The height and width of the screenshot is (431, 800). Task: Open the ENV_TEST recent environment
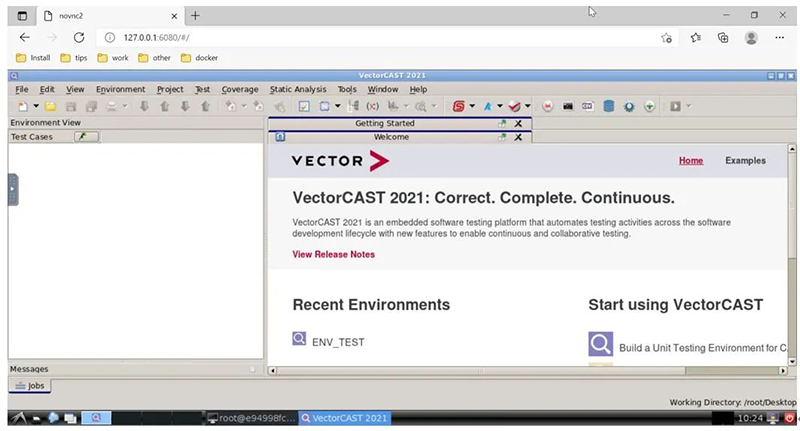[338, 342]
